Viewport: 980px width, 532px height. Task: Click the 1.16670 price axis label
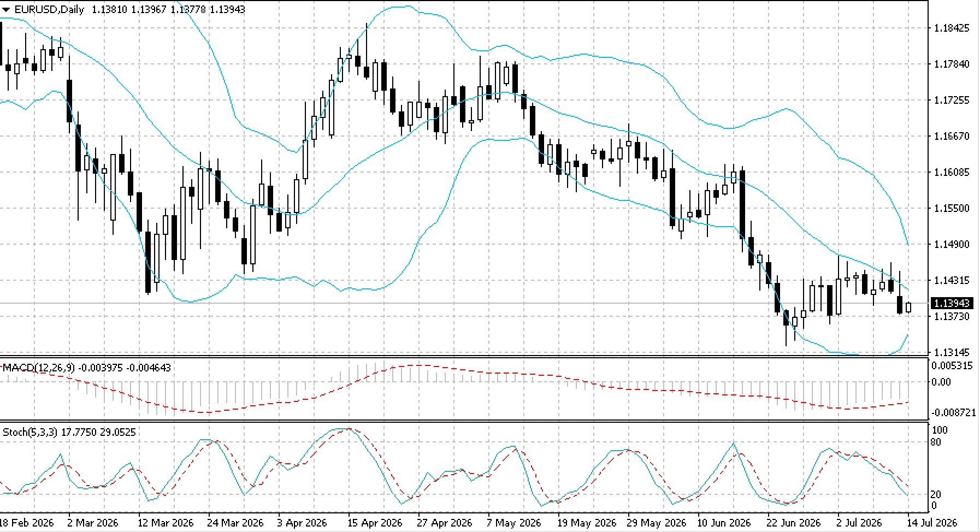tap(952, 136)
